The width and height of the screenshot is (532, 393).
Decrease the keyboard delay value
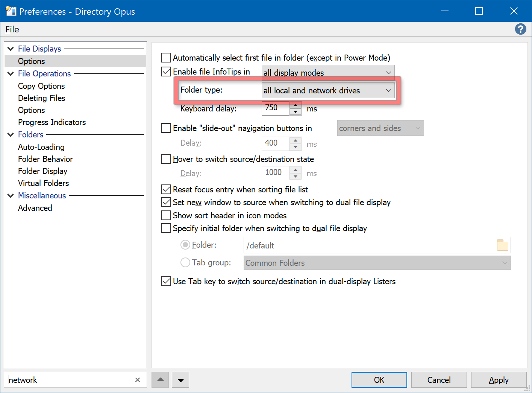click(296, 111)
